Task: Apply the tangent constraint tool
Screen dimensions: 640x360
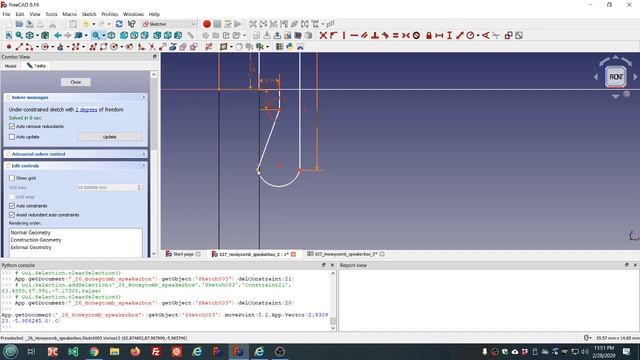Action: (385, 36)
